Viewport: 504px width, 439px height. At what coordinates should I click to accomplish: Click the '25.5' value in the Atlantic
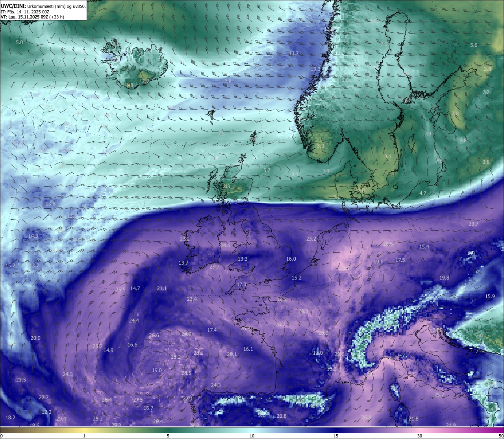(x=120, y=289)
